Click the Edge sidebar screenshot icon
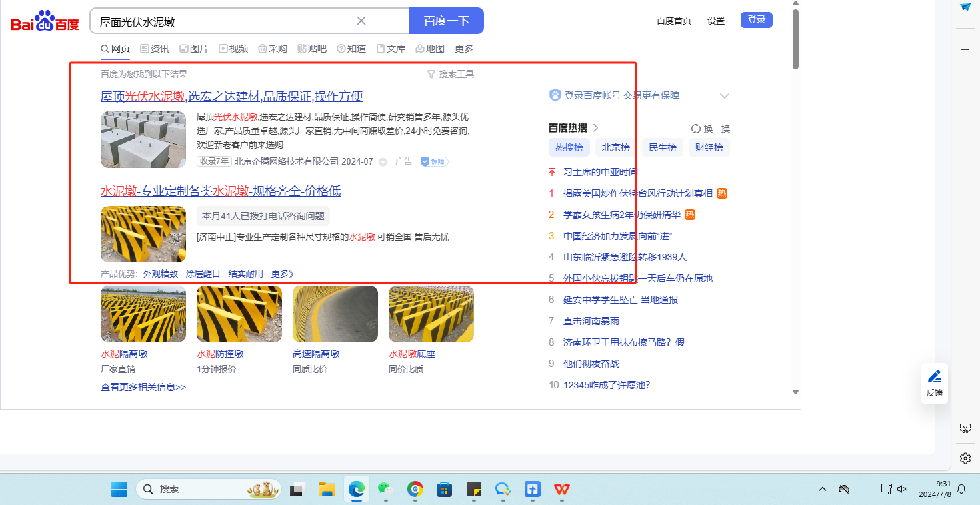The image size is (980, 505). tap(965, 428)
